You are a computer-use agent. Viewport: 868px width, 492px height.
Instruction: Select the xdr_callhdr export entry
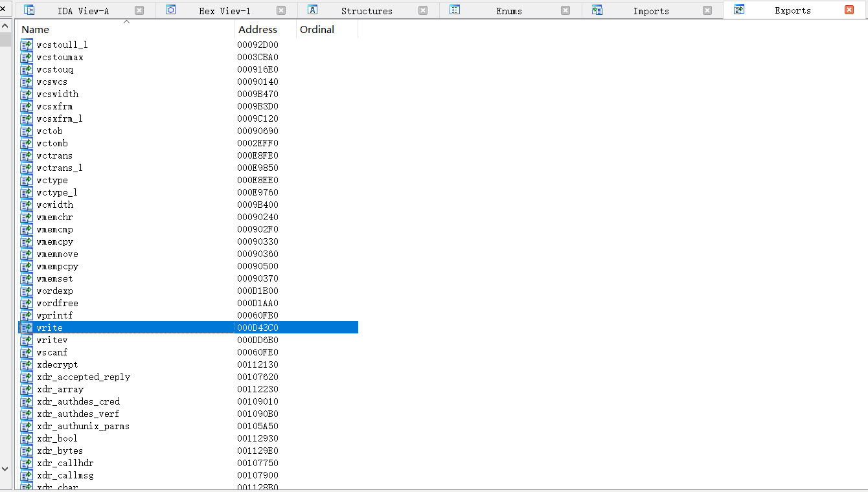pos(65,463)
